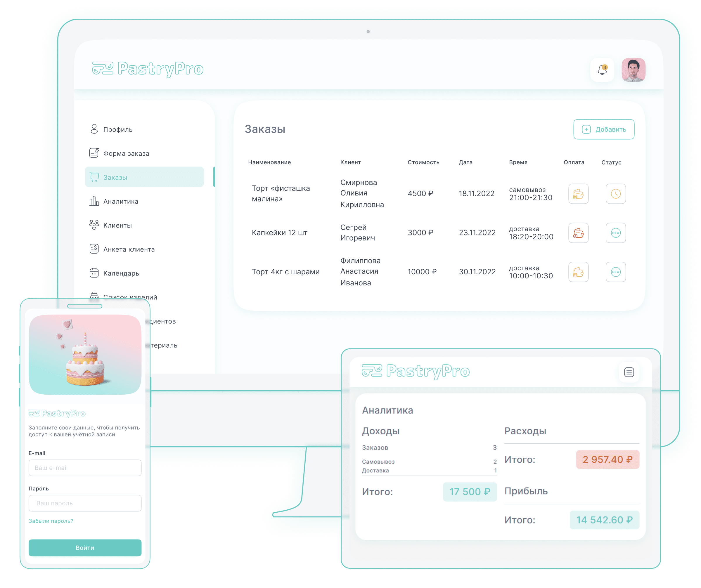This screenshot has height=588, width=701.
Task: Click clock status icon for Смирнова's order
Action: [x=616, y=194]
